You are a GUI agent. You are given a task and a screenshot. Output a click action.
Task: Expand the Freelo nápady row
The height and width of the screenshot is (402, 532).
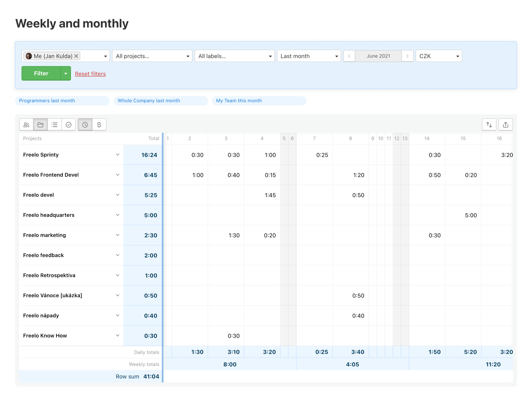118,315
